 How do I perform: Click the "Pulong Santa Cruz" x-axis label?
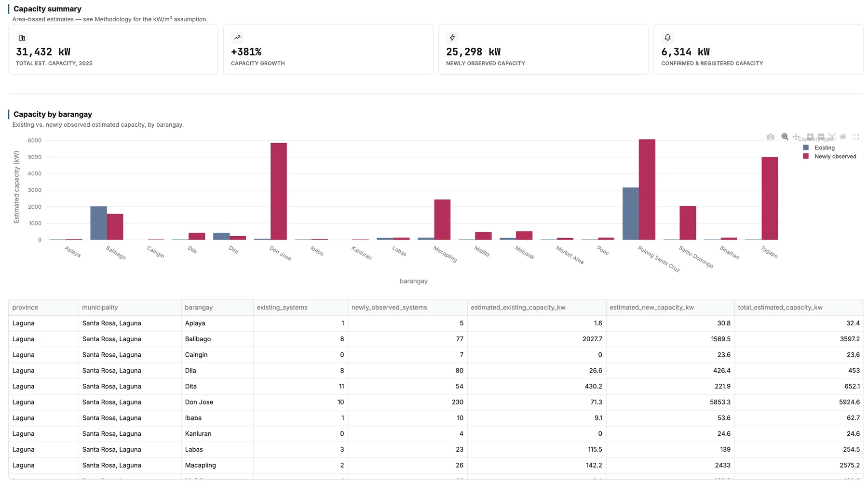[659, 259]
